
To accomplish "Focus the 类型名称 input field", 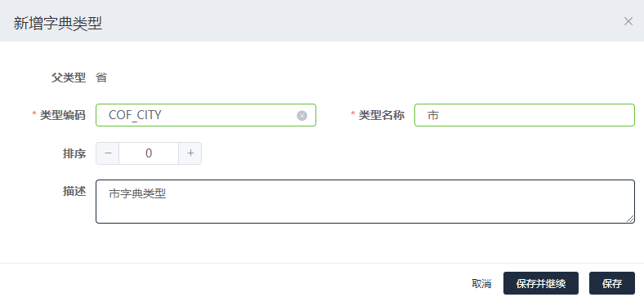I will coord(525,115).
